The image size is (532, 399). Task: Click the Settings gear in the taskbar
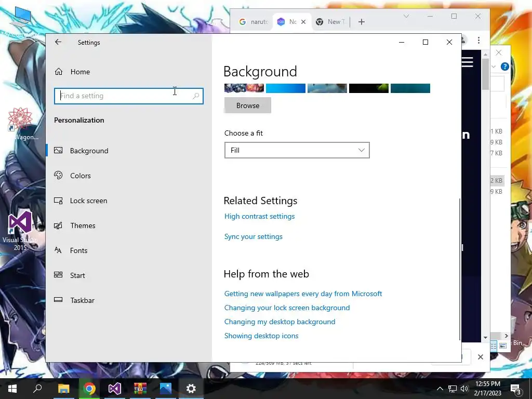(x=191, y=389)
